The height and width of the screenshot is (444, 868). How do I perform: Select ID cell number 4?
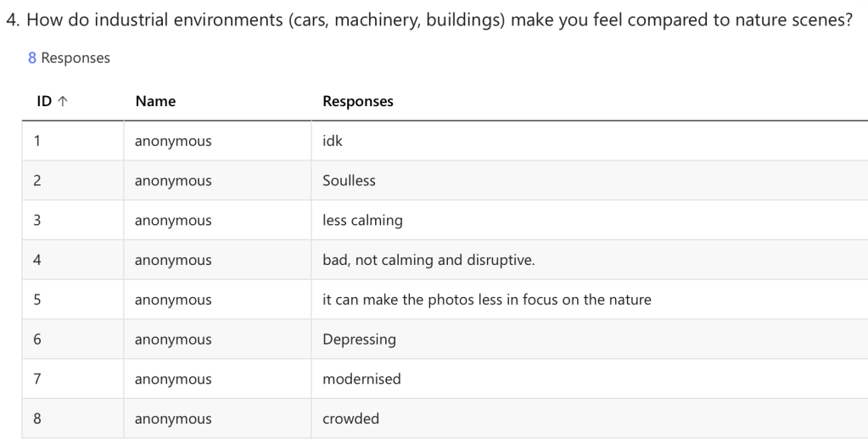37,260
